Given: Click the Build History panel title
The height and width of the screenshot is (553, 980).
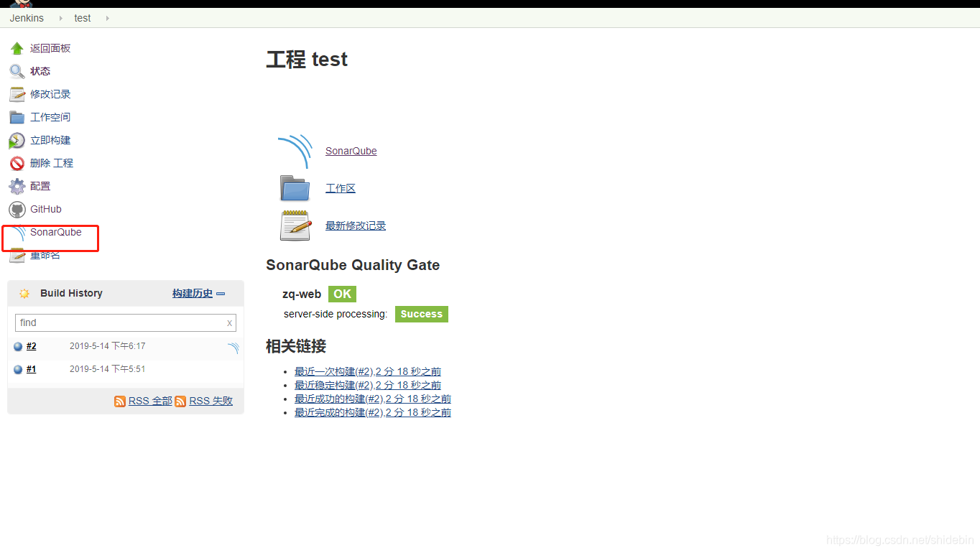Looking at the screenshot, I should [71, 293].
